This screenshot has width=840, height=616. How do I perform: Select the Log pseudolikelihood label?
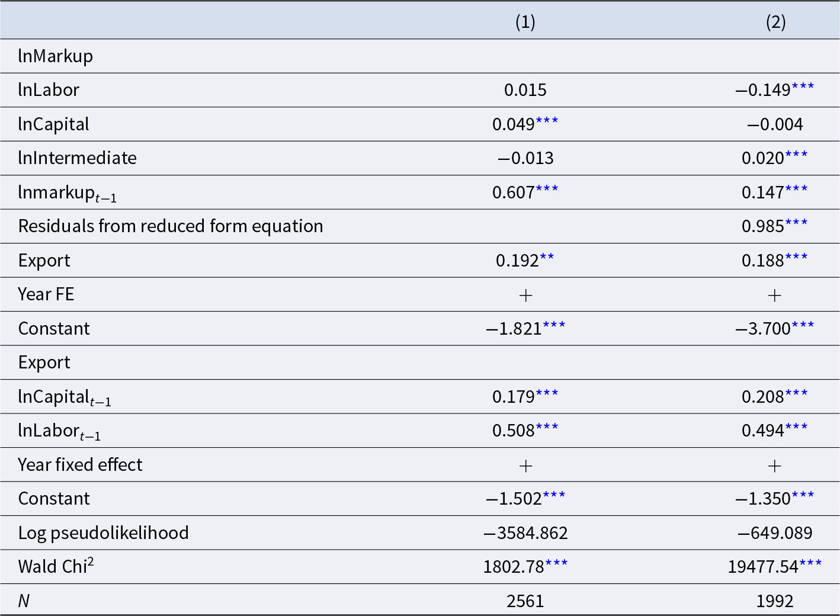[103, 533]
